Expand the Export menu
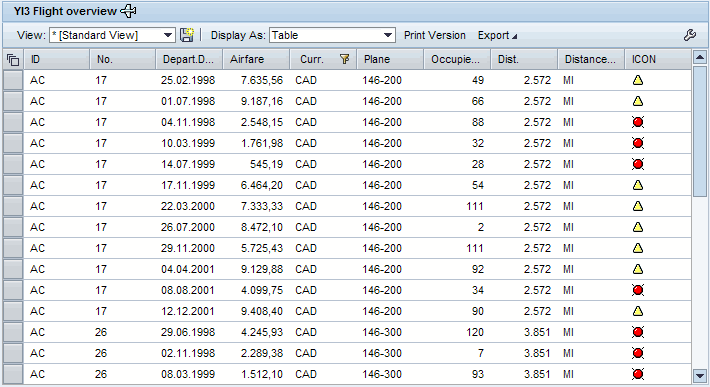 click(497, 35)
